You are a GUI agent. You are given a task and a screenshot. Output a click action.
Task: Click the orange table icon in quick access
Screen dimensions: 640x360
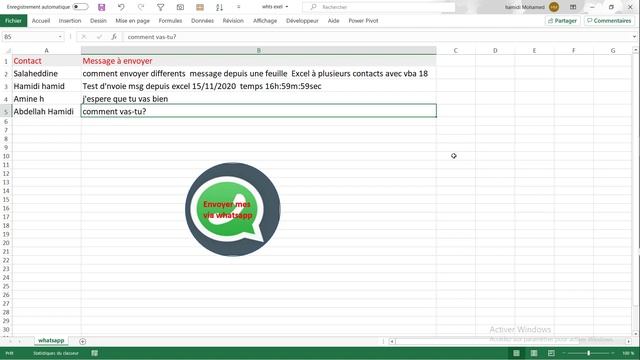tap(200, 7)
